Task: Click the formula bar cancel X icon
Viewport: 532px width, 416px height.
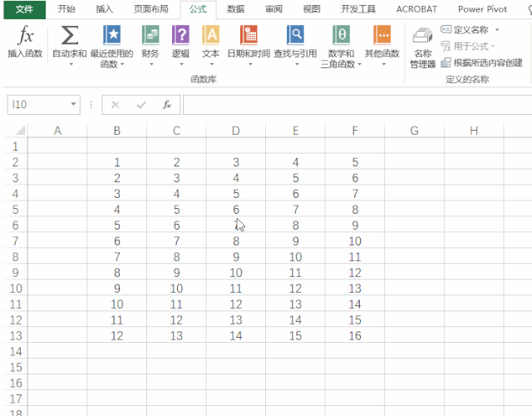Action: point(116,105)
